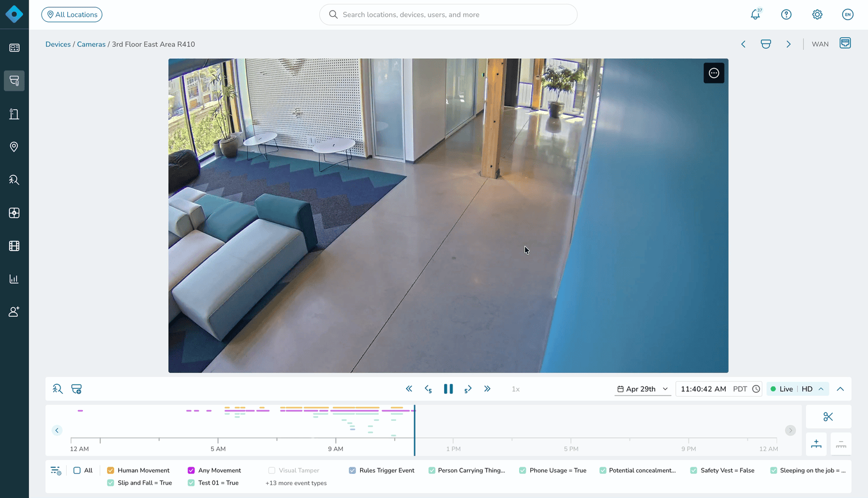Skip forward five seconds
Viewport: 868px width, 498px height.
pyautogui.click(x=468, y=389)
